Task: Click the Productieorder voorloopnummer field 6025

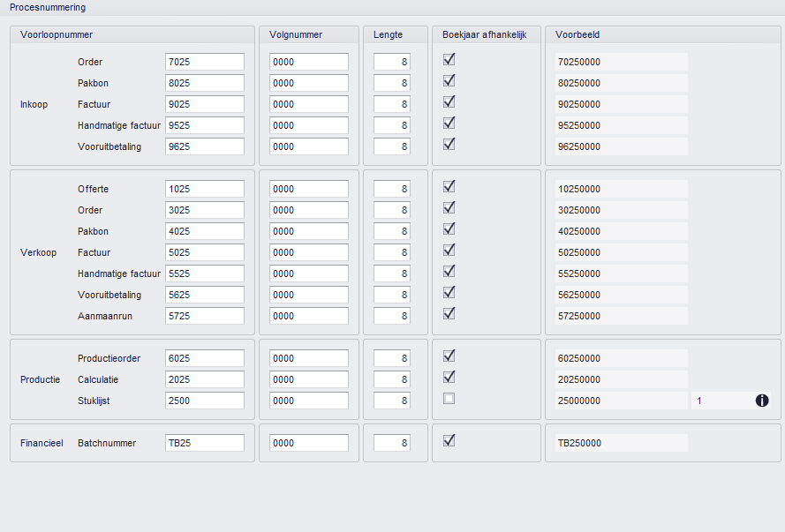Action: (205, 358)
